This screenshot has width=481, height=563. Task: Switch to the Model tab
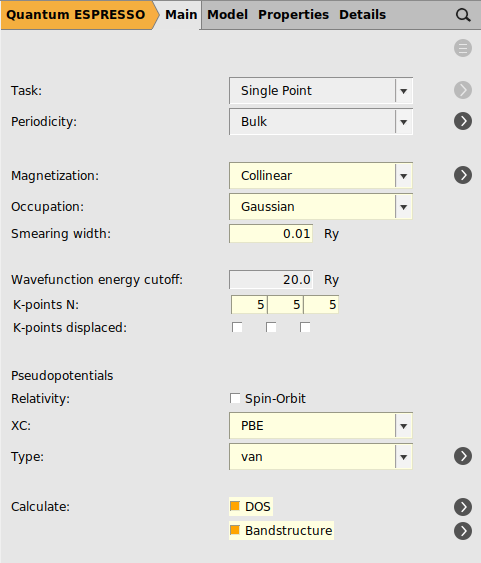click(x=228, y=15)
